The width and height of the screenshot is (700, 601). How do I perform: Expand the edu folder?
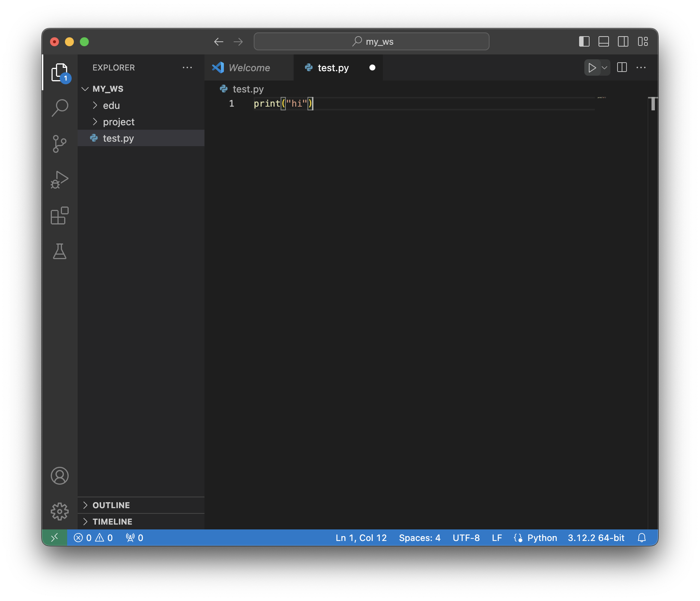point(141,106)
